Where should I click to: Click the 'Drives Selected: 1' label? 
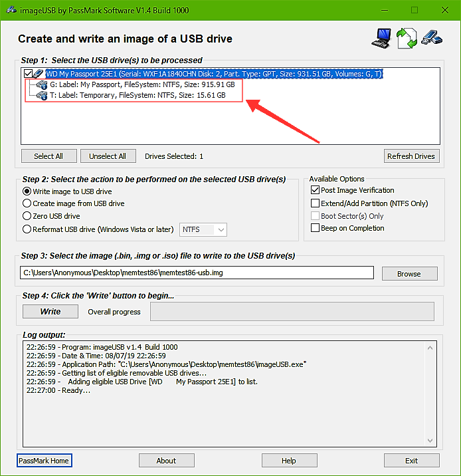[174, 156]
